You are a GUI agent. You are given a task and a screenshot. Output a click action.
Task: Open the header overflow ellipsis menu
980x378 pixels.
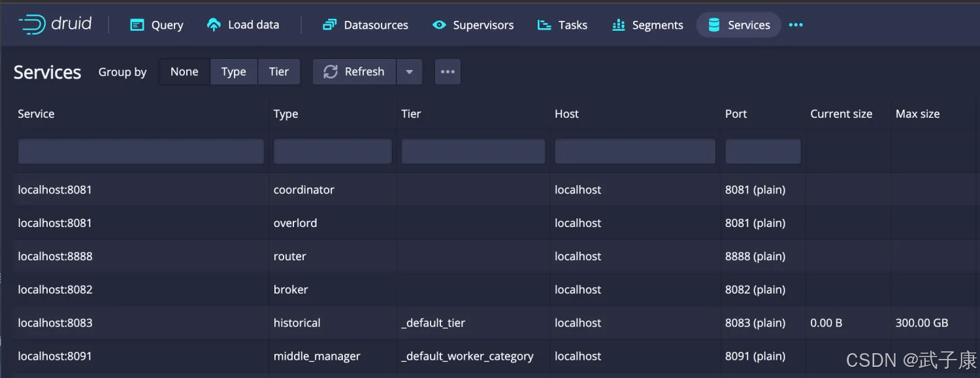795,25
